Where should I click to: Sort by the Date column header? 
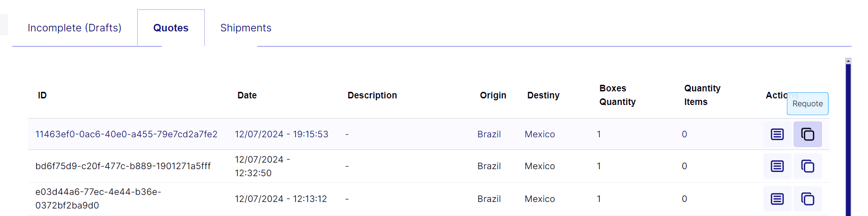pyautogui.click(x=247, y=96)
